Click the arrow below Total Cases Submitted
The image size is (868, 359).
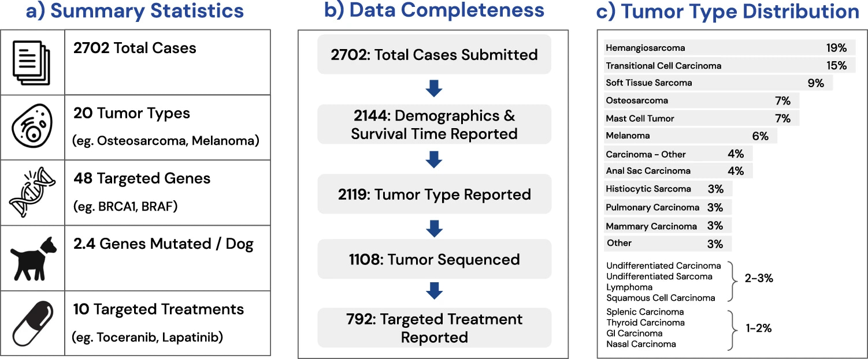[434, 88]
